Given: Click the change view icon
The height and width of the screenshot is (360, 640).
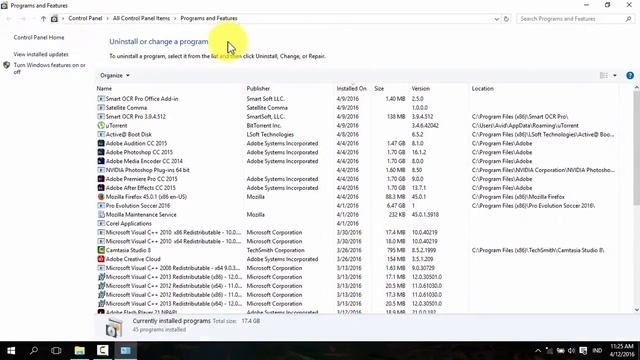Looking at the screenshot, I should click(x=604, y=76).
